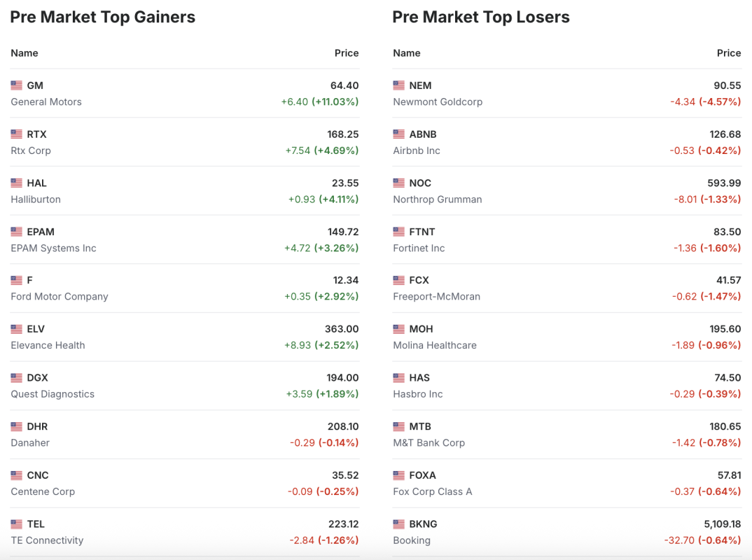Open the Ford Motor Company link
Screen dimensions: 752x560
tap(60, 297)
